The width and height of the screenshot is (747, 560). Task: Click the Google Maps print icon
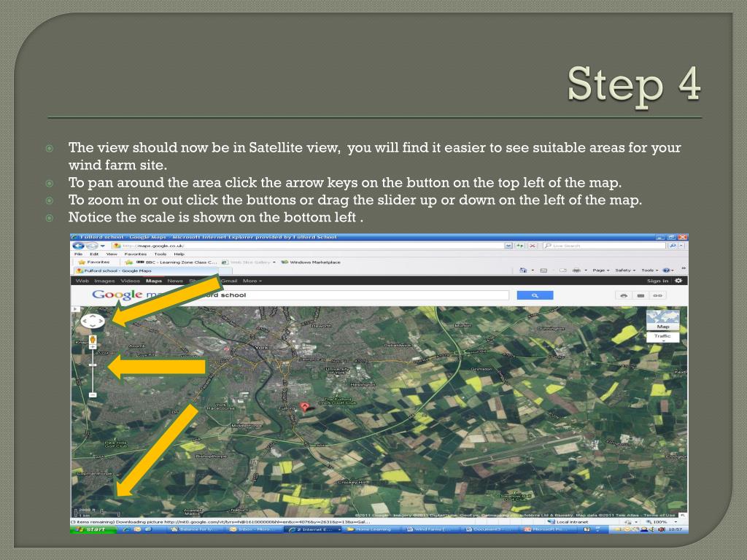pyautogui.click(x=624, y=296)
